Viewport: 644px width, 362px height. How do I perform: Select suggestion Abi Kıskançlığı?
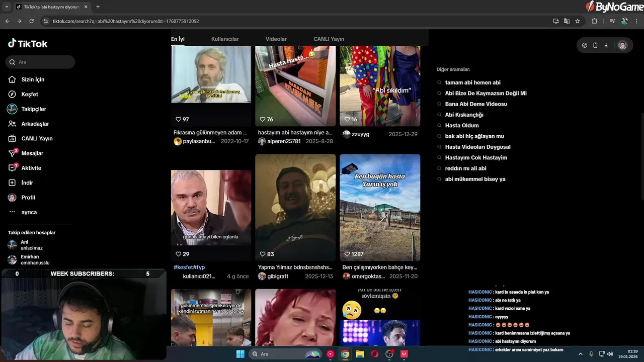coord(464,115)
